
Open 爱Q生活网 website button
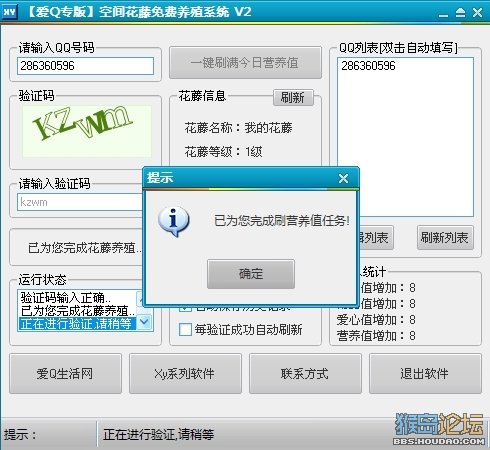[x=65, y=374]
